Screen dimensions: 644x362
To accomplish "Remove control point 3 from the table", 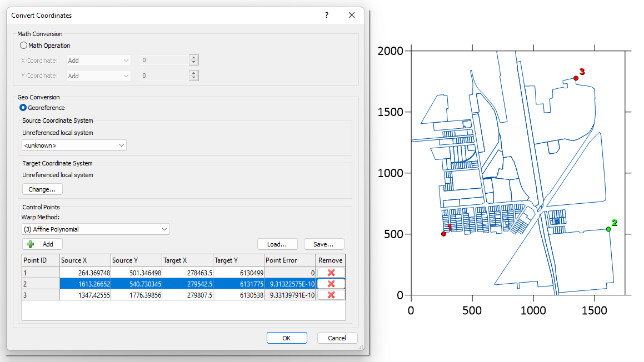I will tap(331, 294).
